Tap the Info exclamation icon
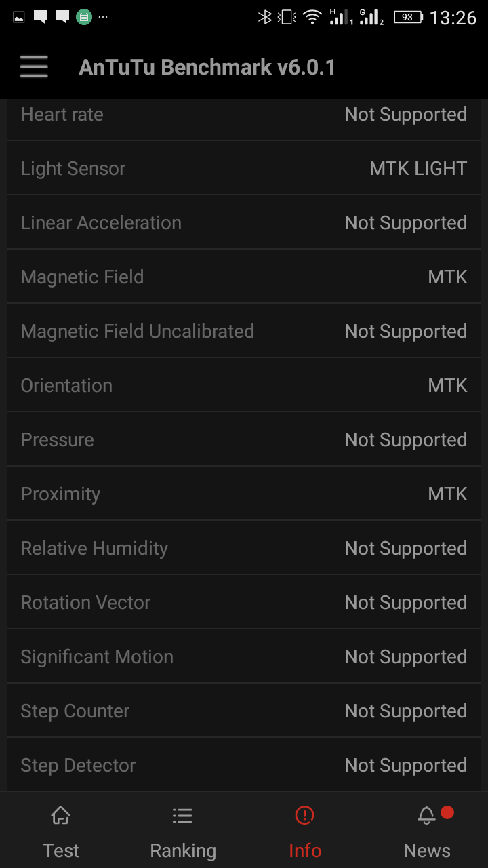Viewport: 488px width, 868px height. coord(305,816)
